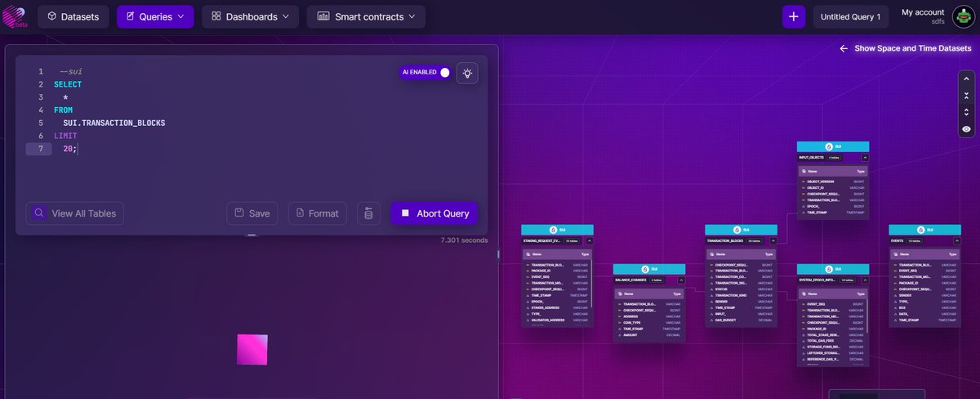Click SUI header of STAKING_REQUEST card
Screen dimensions: 980x399
click(557, 230)
